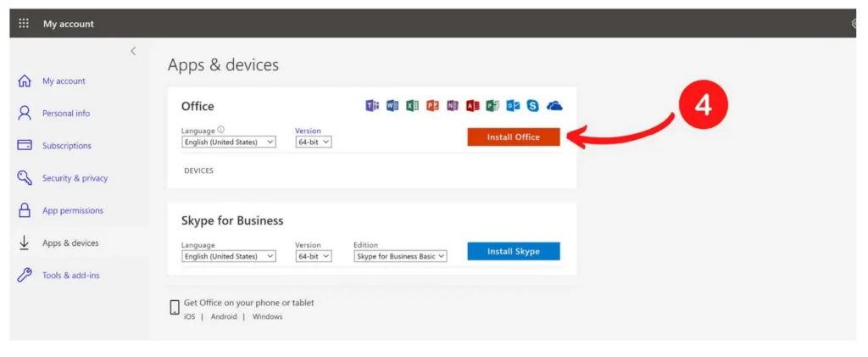Click the Install Skype button
868x357 pixels.
tap(513, 251)
